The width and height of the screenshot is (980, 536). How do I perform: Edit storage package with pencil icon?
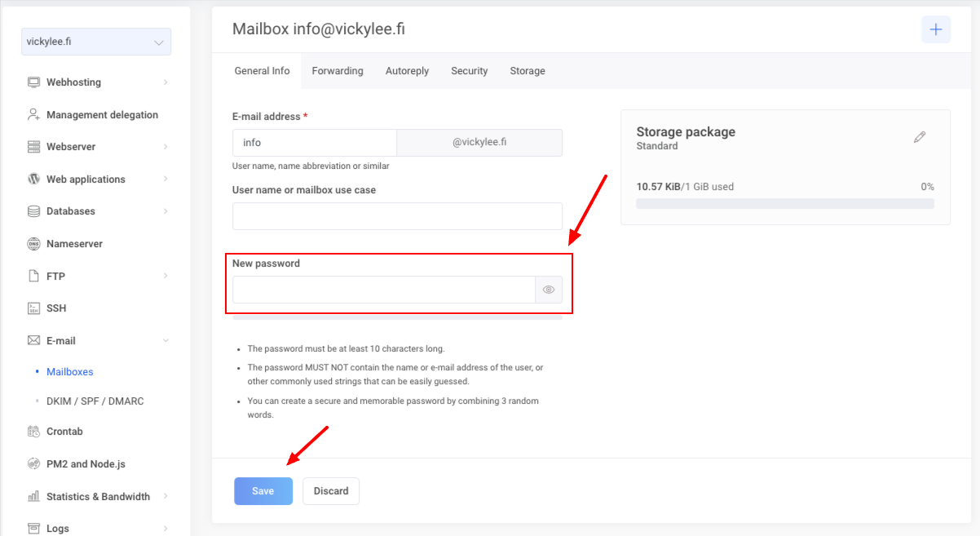(920, 137)
